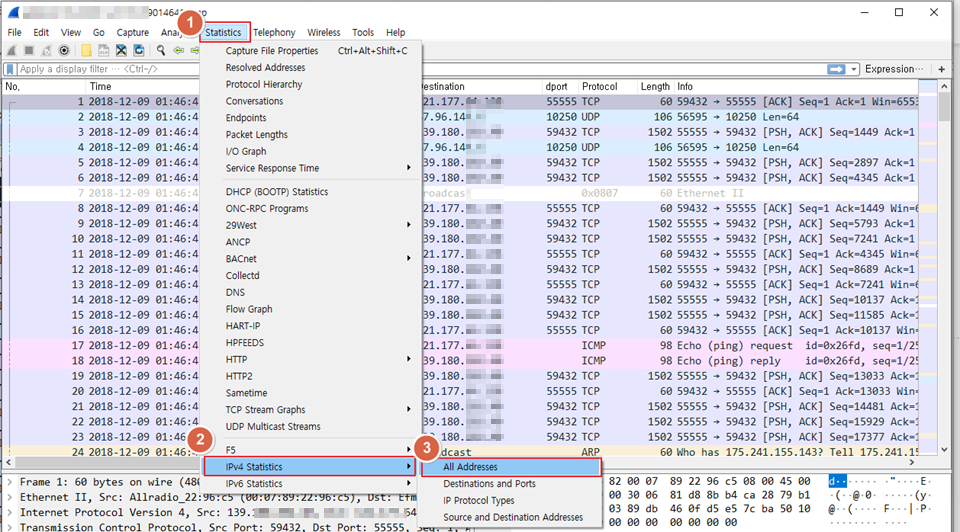Open the IPv6 Statistics submenu
Viewport: 960px width, 532px height.
(x=311, y=484)
